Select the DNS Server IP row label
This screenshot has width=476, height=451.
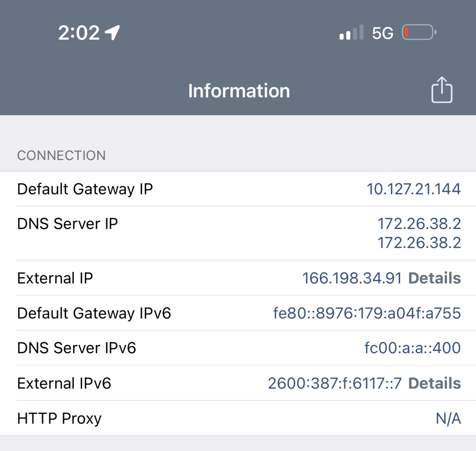coord(67,224)
